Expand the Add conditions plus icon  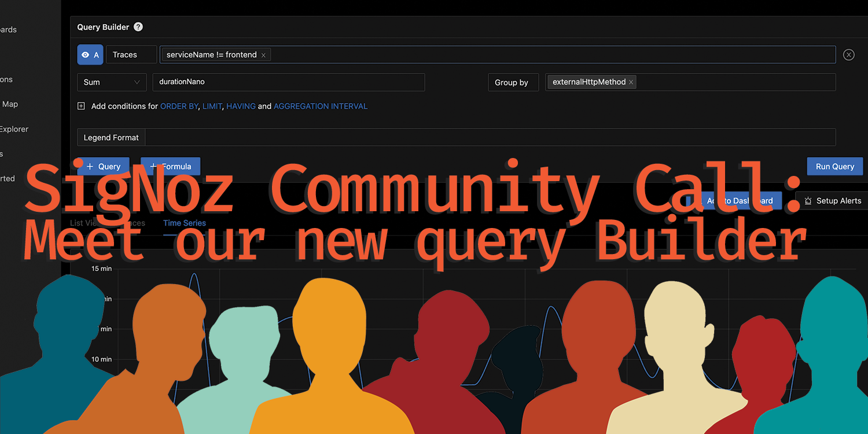click(81, 106)
